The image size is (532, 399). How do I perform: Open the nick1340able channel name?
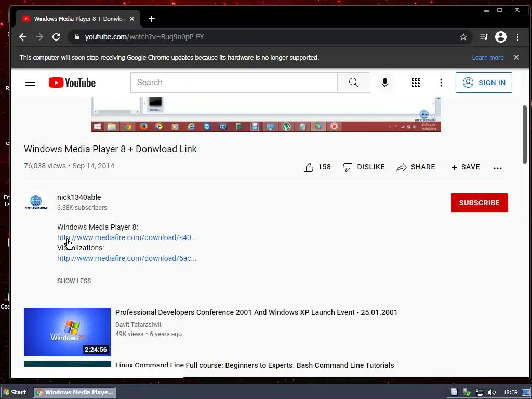[x=79, y=197]
